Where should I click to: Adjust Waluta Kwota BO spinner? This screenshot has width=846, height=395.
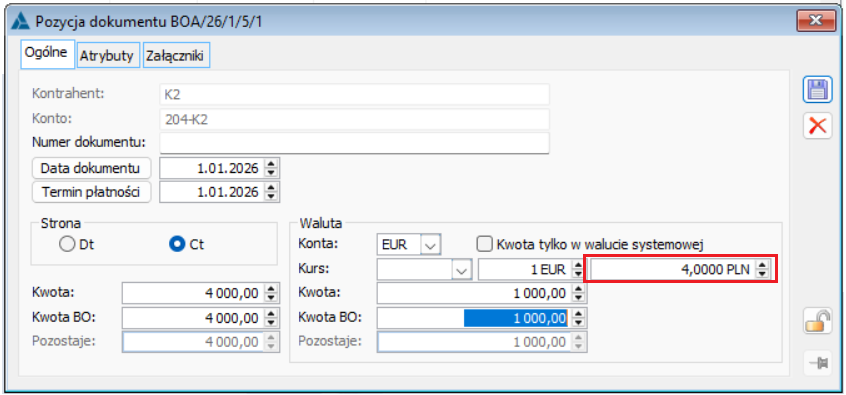(578, 318)
